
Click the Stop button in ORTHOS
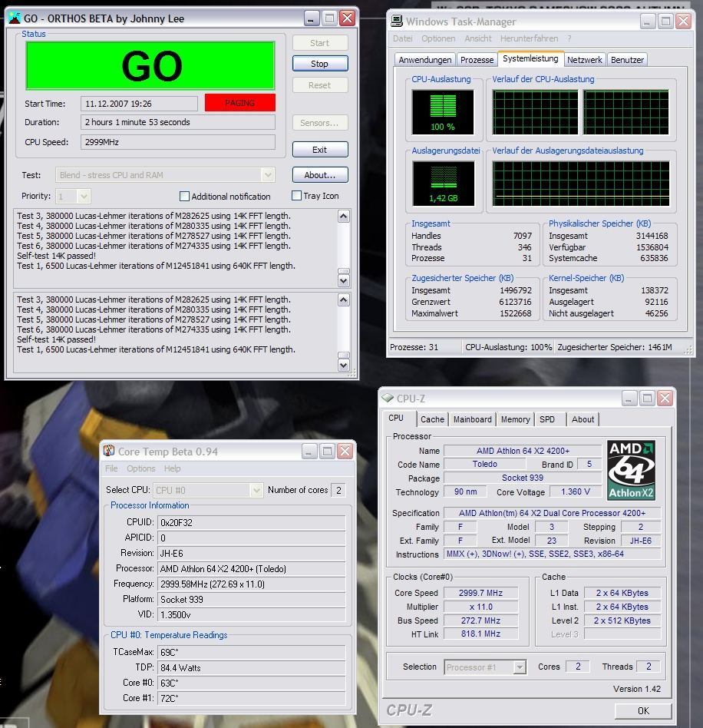click(320, 64)
